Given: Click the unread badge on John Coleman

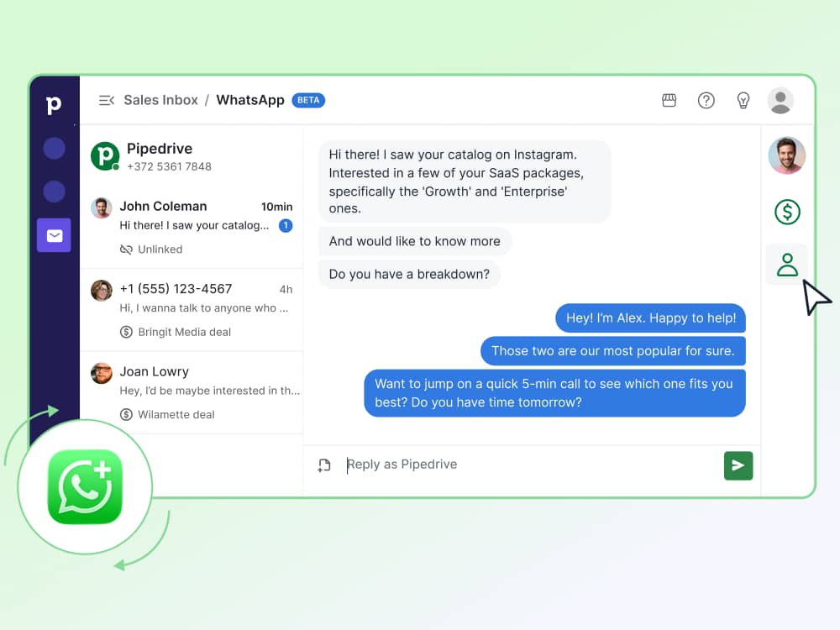Looking at the screenshot, I should (x=286, y=225).
